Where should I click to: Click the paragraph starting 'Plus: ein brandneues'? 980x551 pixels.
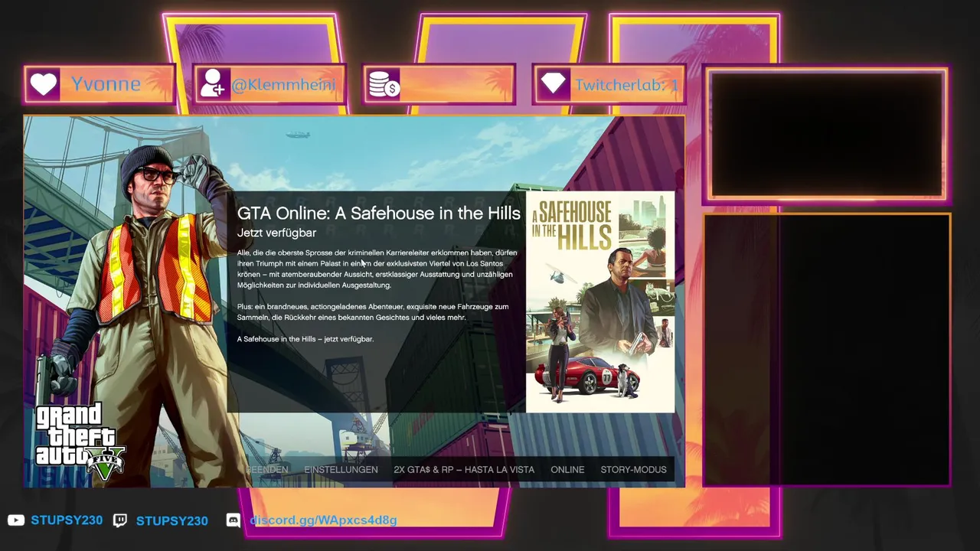pos(373,312)
